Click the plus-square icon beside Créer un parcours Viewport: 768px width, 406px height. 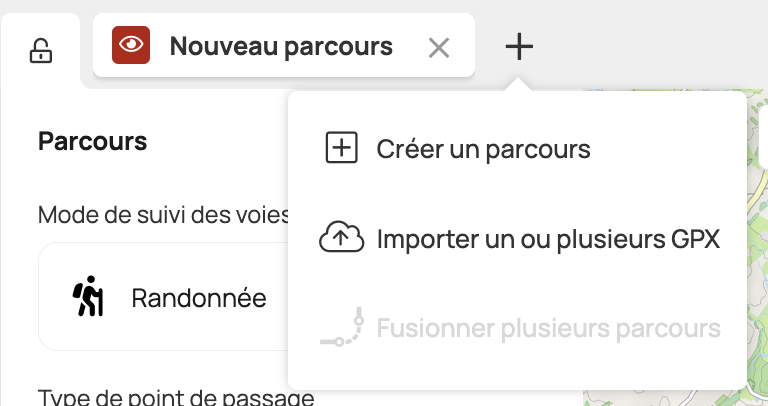[342, 149]
